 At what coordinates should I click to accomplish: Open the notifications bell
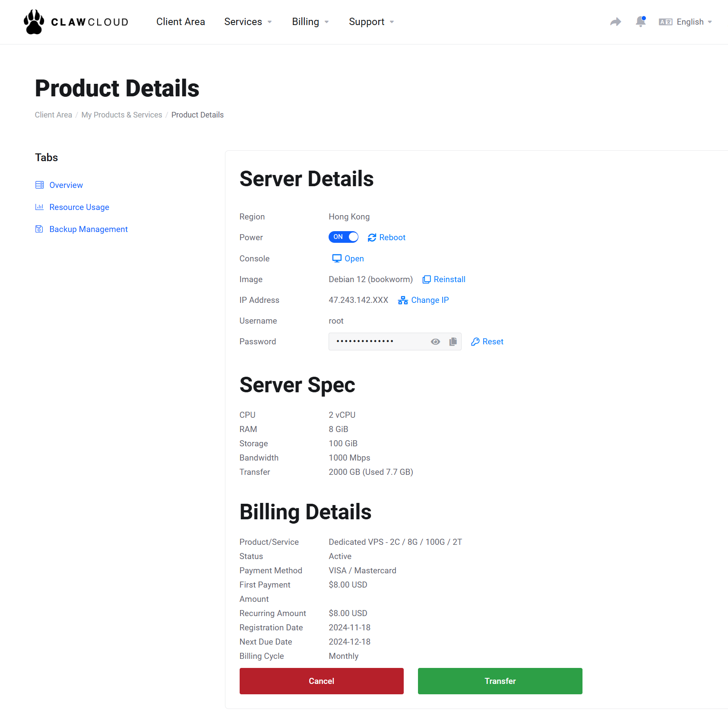(640, 22)
